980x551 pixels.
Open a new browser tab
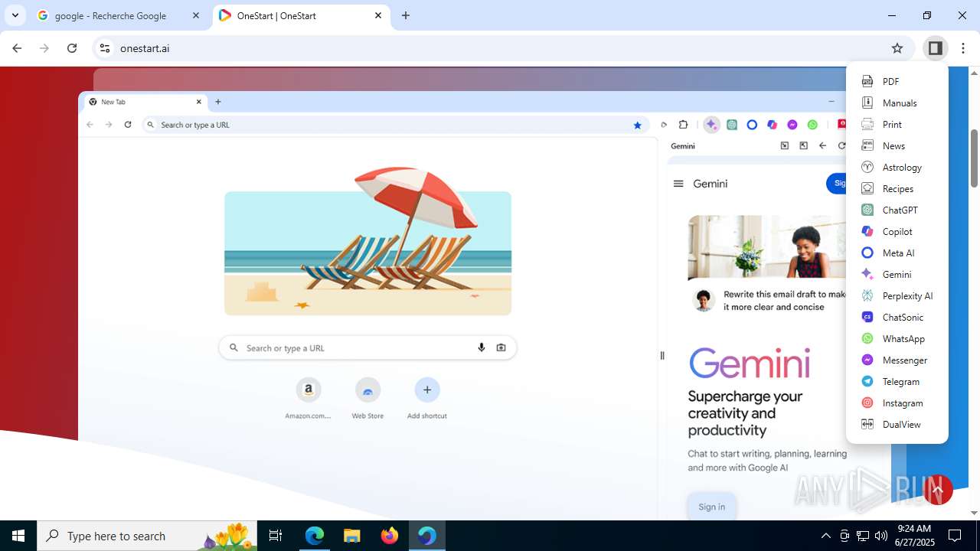406,15
